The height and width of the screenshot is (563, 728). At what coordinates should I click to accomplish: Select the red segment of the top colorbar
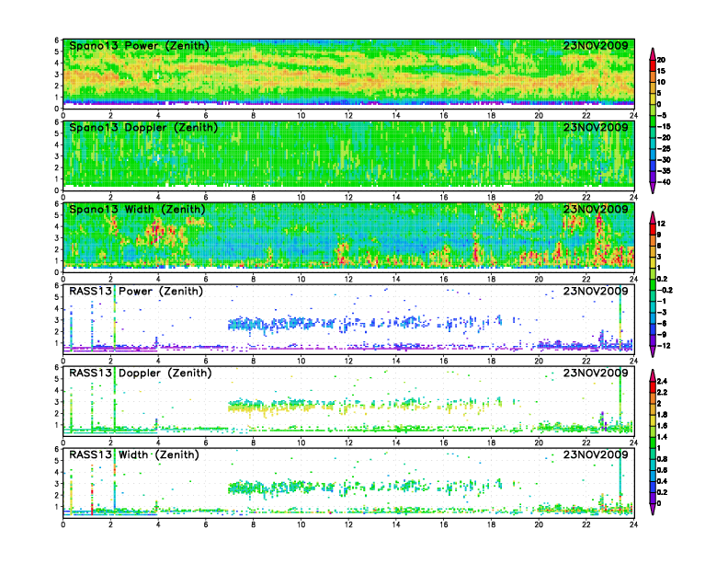(653, 65)
